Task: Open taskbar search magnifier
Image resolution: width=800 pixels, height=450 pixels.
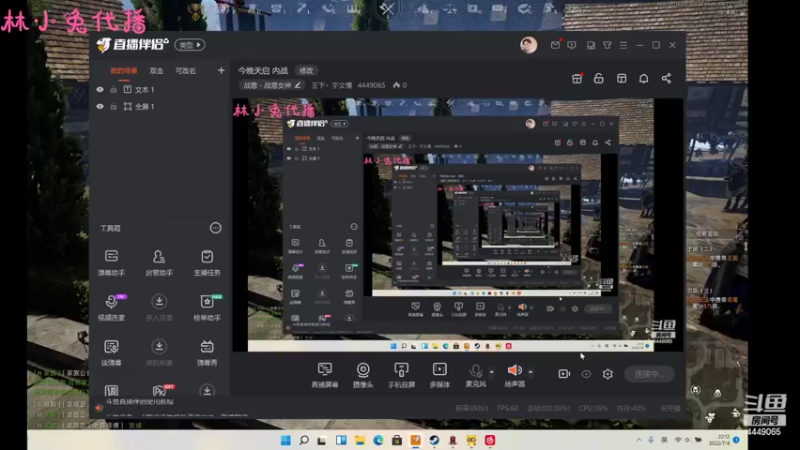Action: [304, 440]
